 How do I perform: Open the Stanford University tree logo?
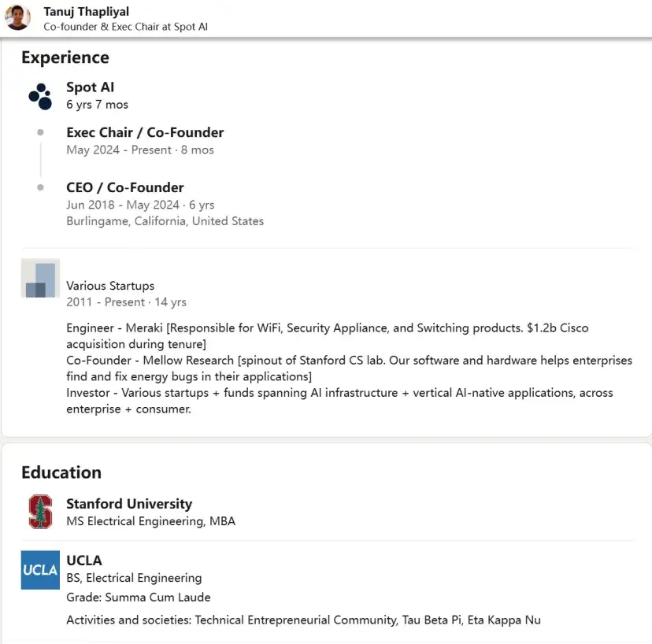[x=40, y=512]
